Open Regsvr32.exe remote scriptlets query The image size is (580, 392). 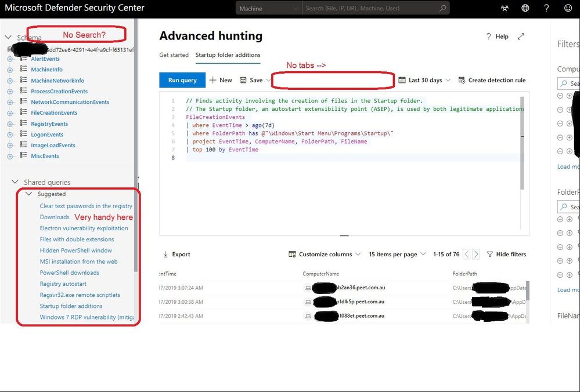tap(80, 295)
